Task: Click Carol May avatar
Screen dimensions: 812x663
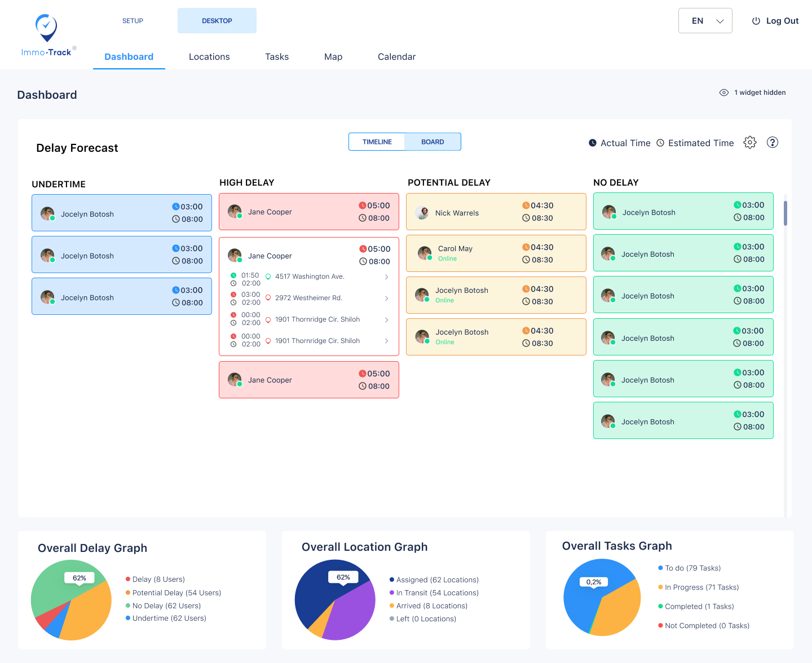Action: pyautogui.click(x=425, y=253)
